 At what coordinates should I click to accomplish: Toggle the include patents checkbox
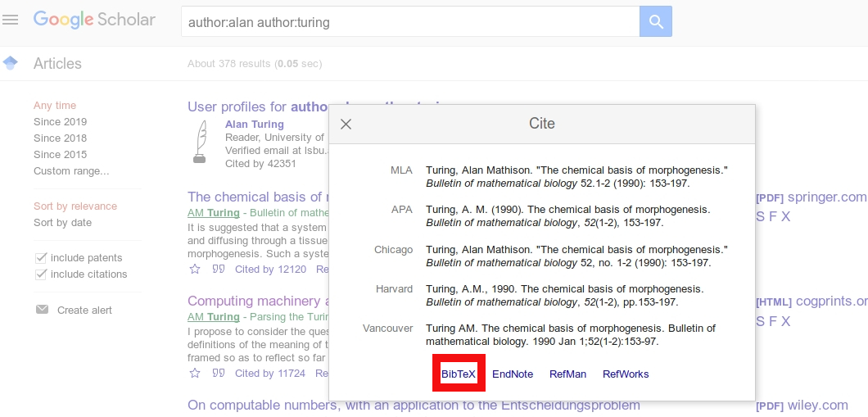tap(41, 257)
